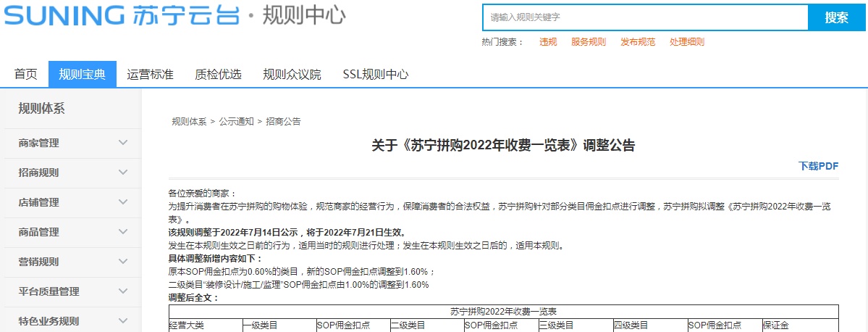Select 商家管理 in the sidebar
Viewport: 868px width, 332px height.
tap(39, 143)
